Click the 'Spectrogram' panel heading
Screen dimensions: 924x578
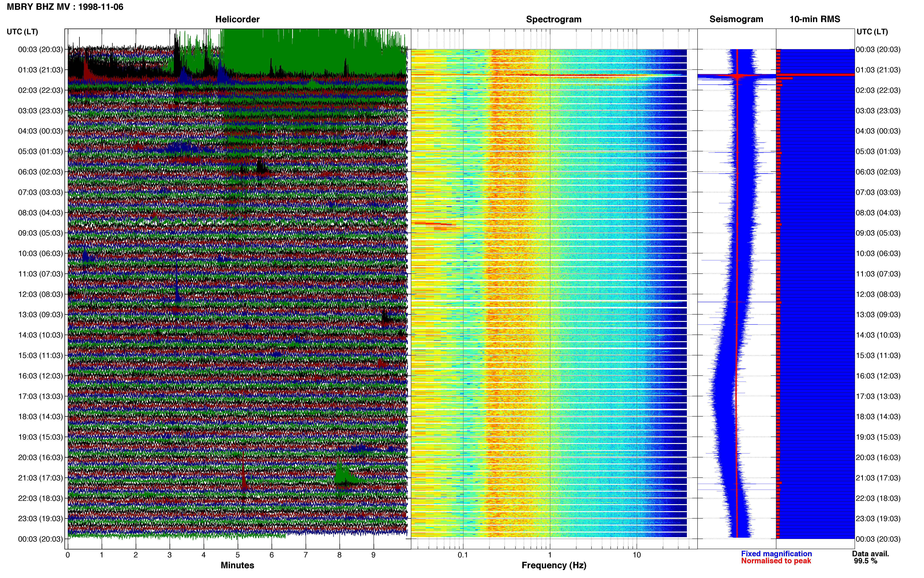[554, 20]
